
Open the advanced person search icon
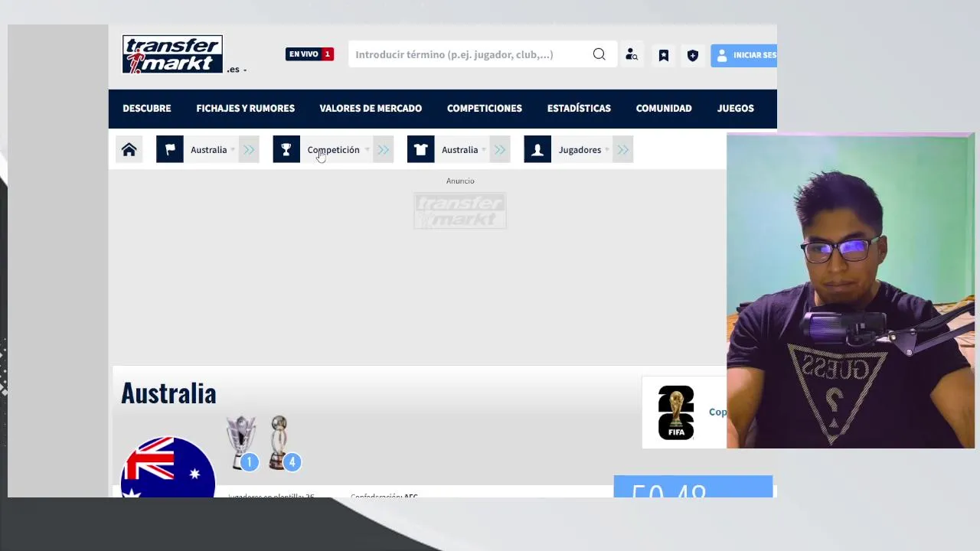(x=632, y=54)
